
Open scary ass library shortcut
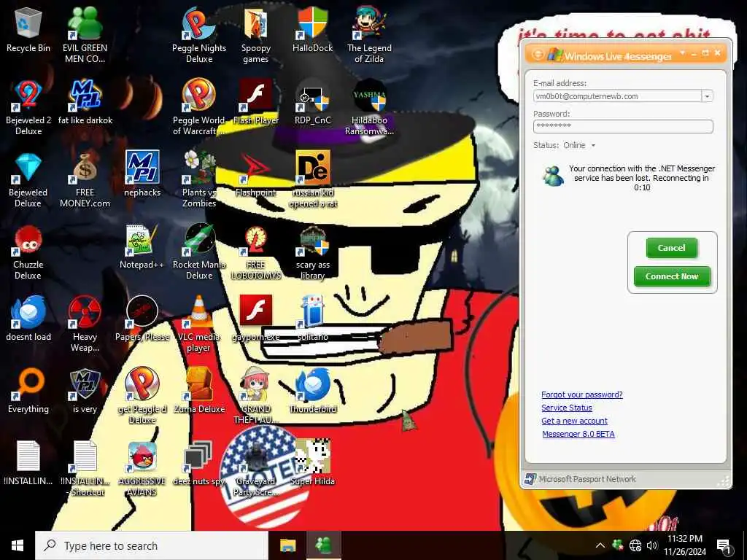(312, 252)
